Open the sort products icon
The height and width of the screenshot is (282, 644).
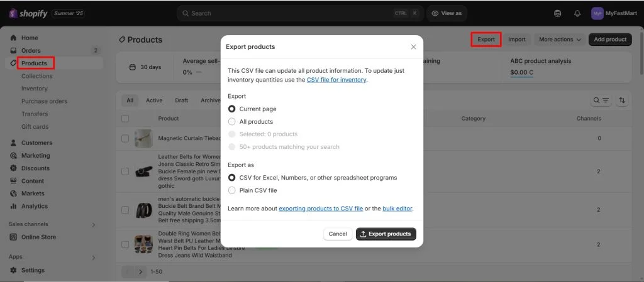pyautogui.click(x=622, y=100)
